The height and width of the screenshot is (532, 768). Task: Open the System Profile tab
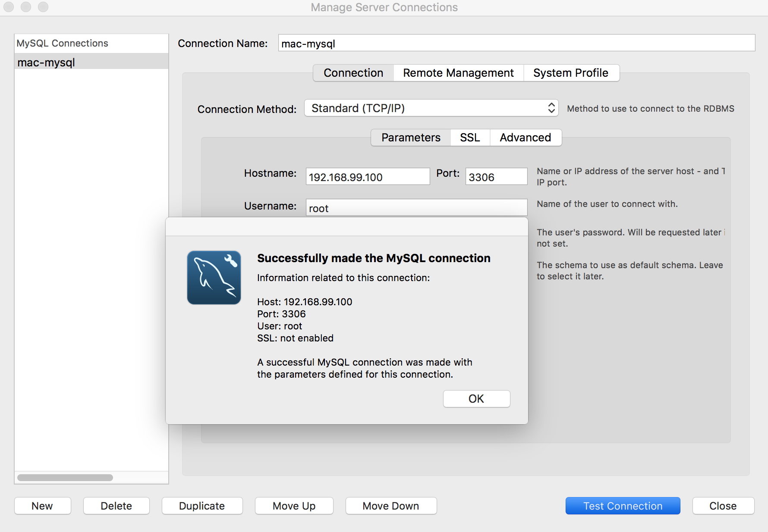click(x=571, y=73)
